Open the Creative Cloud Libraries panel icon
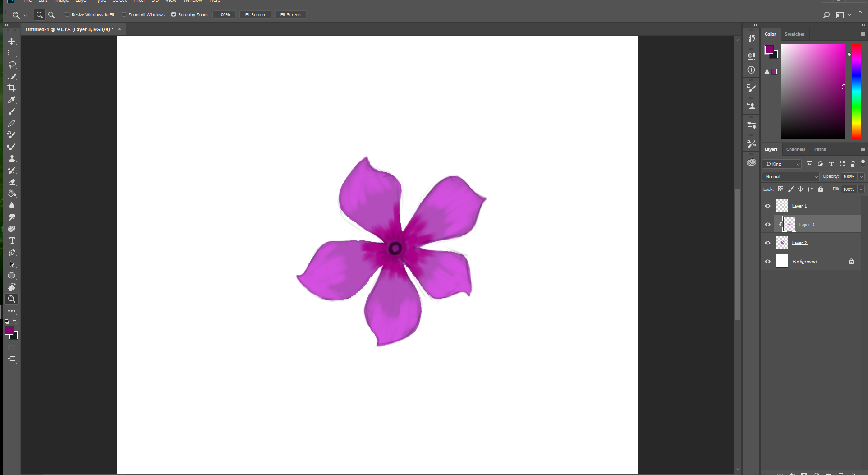 tap(751, 162)
